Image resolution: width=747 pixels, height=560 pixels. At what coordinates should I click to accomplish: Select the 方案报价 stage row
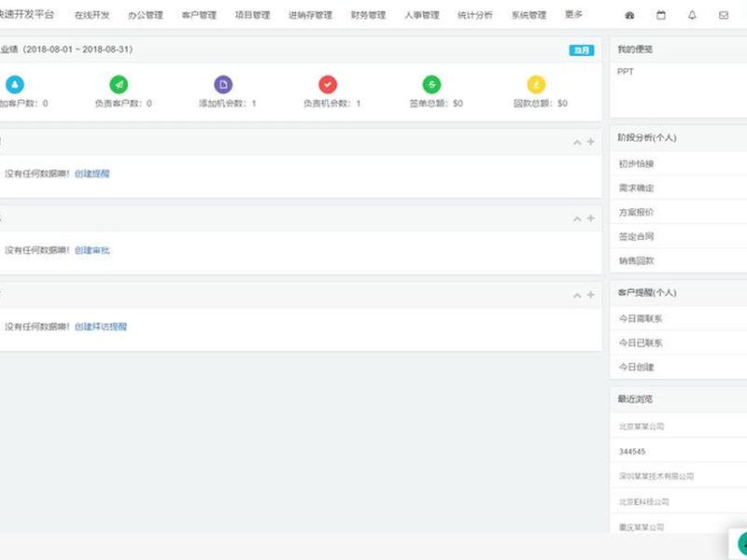pos(679,213)
